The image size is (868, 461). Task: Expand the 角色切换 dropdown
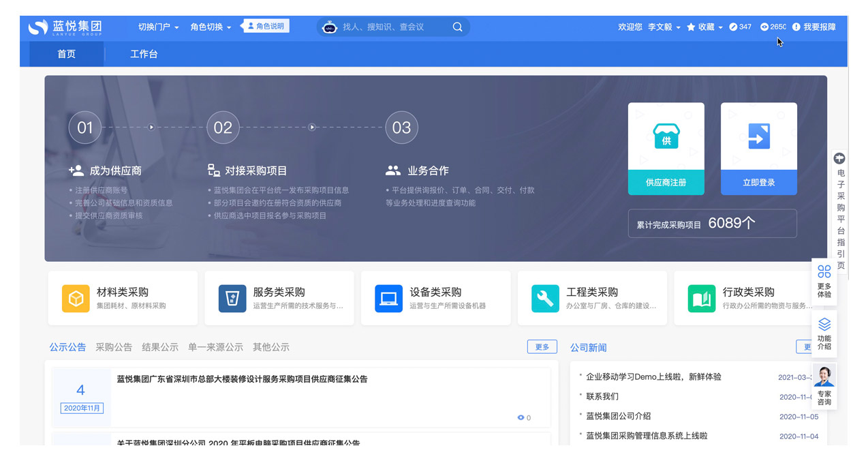211,27
